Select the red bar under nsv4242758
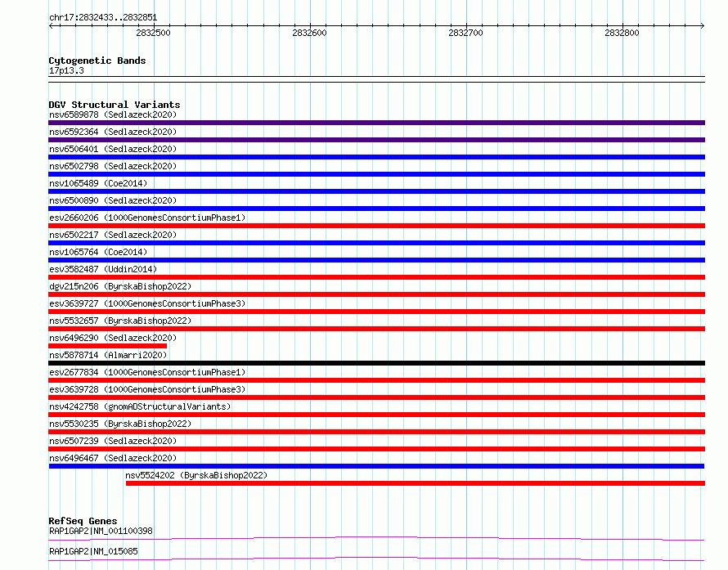Viewport: 728px width, 570px height. 376,415
